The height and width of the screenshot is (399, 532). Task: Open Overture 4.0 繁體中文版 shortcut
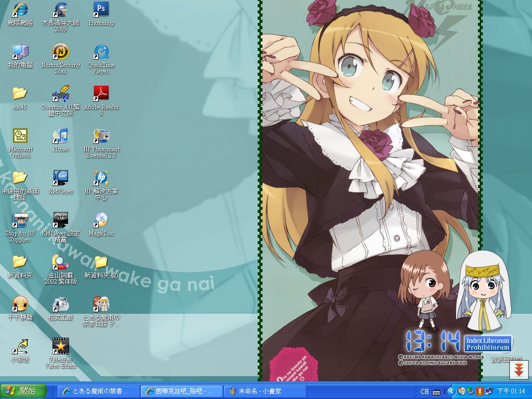60,101
